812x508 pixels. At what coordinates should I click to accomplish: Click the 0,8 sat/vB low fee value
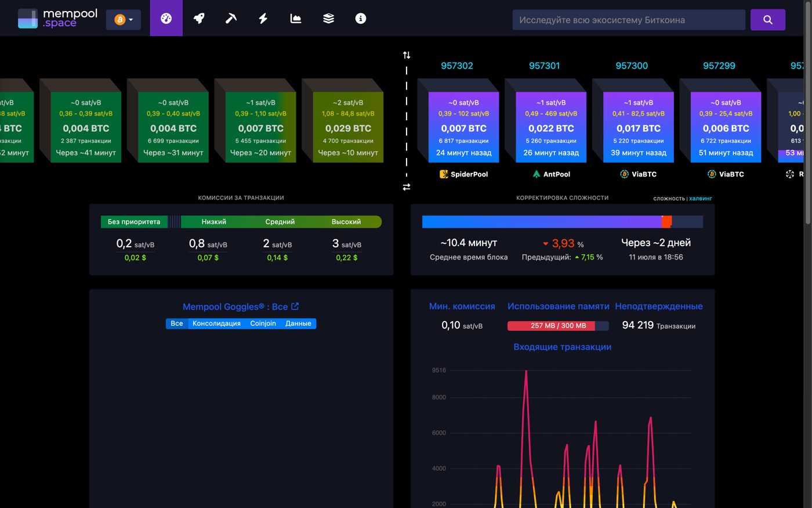pos(208,244)
